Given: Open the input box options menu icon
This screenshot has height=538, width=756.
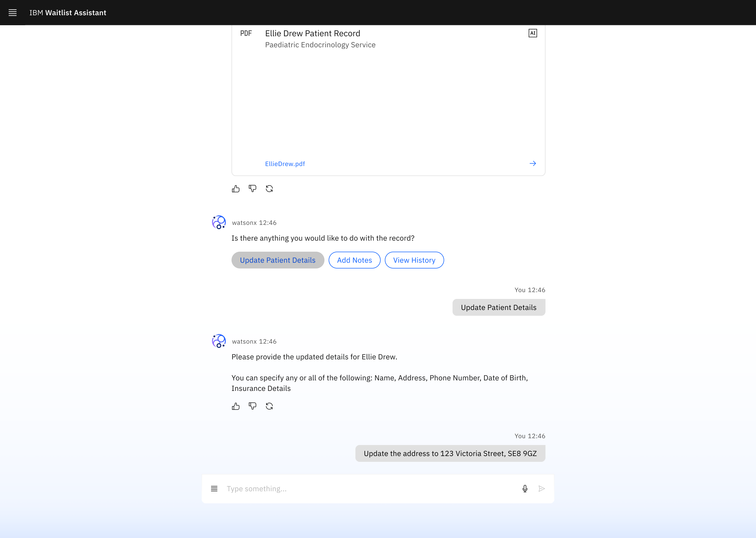Looking at the screenshot, I should 214,489.
